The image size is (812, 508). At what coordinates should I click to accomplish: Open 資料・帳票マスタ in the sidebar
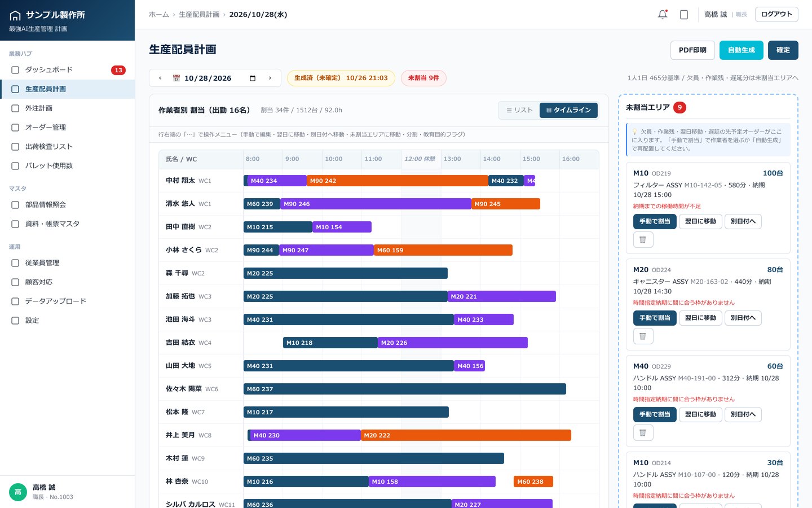[68, 224]
